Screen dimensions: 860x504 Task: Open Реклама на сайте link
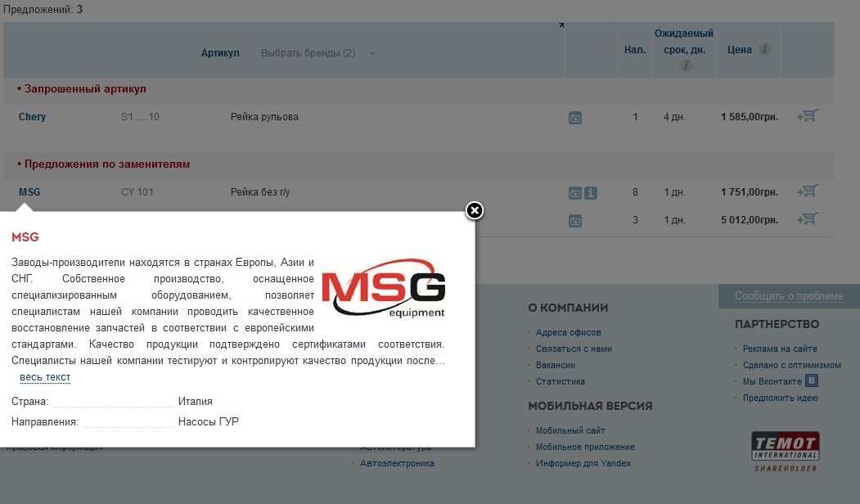[x=780, y=349]
